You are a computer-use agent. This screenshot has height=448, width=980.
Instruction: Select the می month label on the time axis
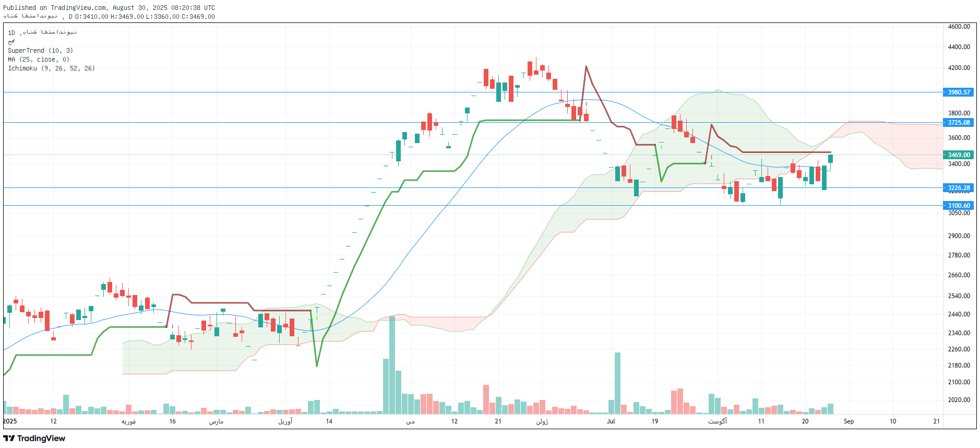click(x=410, y=421)
